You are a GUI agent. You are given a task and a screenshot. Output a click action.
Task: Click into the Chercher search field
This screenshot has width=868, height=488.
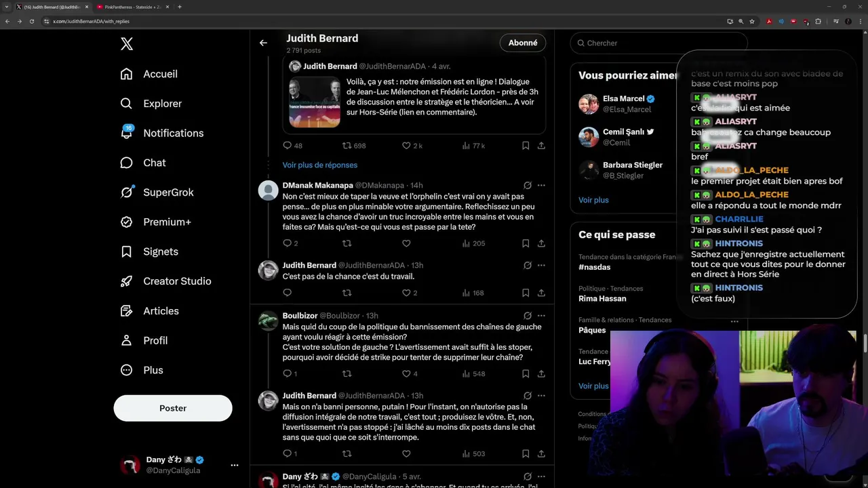pos(658,43)
